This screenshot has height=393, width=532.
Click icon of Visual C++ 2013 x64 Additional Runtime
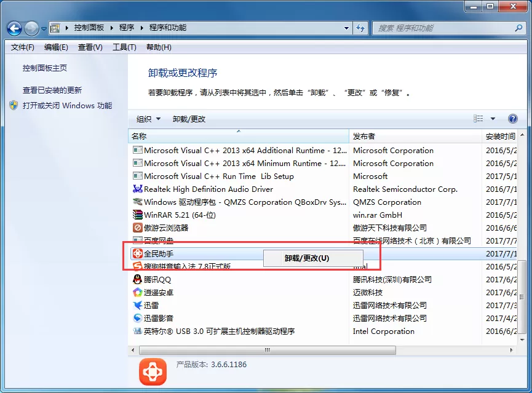click(x=137, y=150)
